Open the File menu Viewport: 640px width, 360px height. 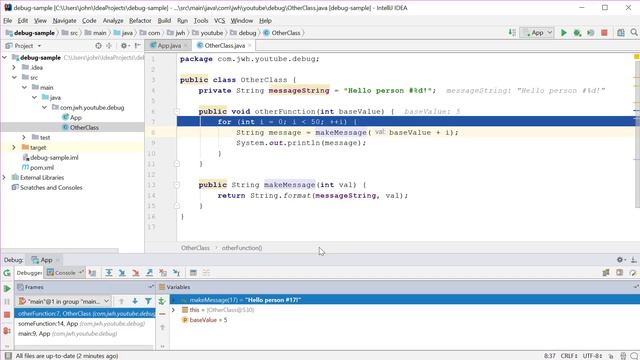pyautogui.click(x=7, y=20)
